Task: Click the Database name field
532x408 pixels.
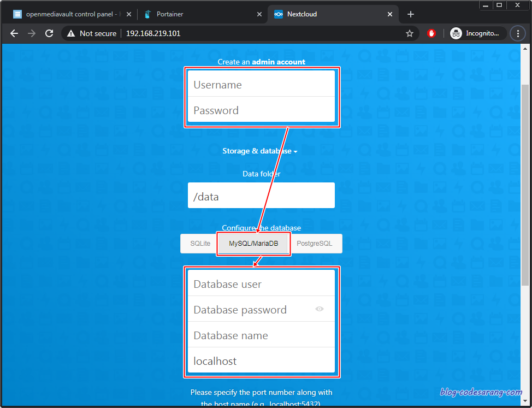Action: [x=261, y=335]
